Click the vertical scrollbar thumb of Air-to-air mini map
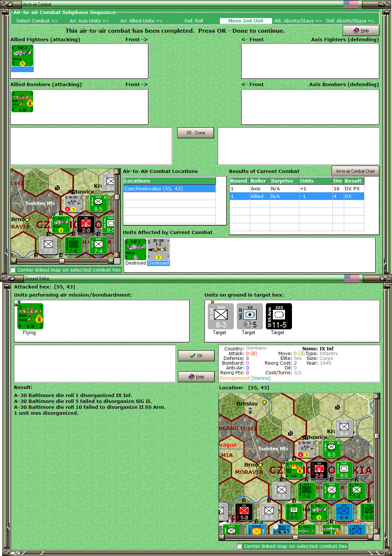Image resolution: width=392 pixels, height=556 pixels. [x=117, y=197]
